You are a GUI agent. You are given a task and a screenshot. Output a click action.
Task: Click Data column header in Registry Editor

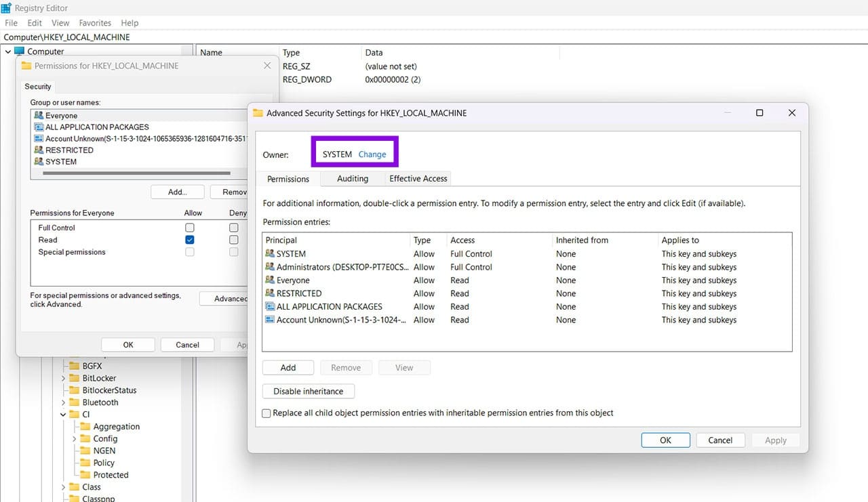click(x=461, y=52)
